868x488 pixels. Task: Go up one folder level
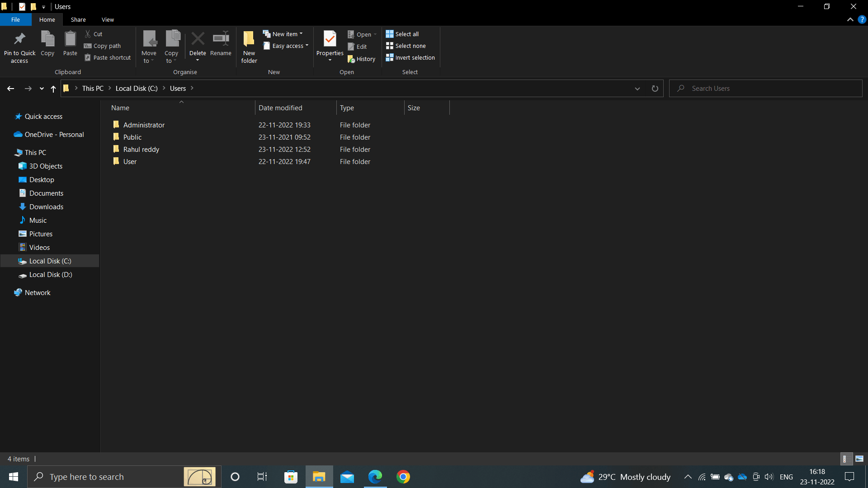[53, 89]
